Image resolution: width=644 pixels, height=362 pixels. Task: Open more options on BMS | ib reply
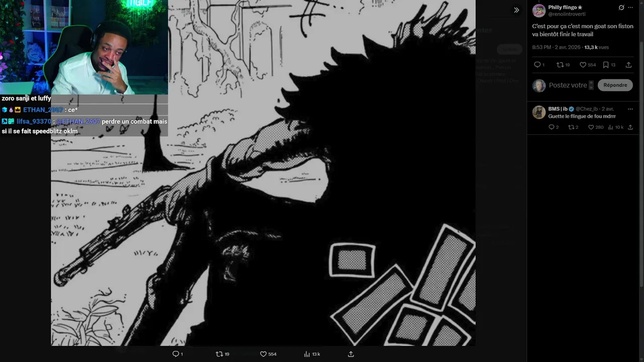click(630, 109)
